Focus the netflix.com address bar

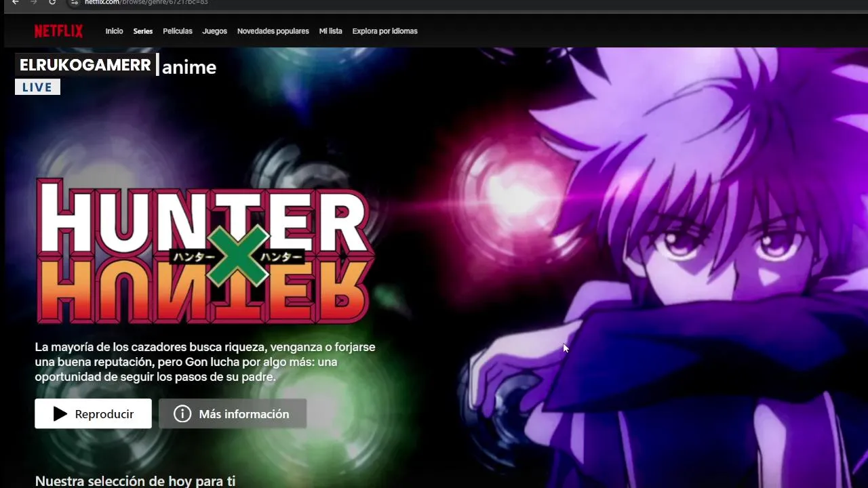pos(468,3)
